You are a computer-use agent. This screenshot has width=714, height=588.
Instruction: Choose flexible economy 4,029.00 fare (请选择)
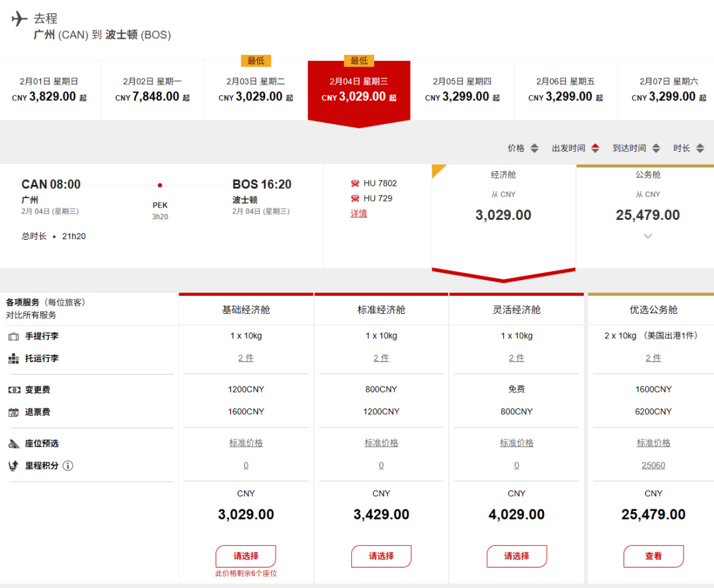(x=516, y=556)
